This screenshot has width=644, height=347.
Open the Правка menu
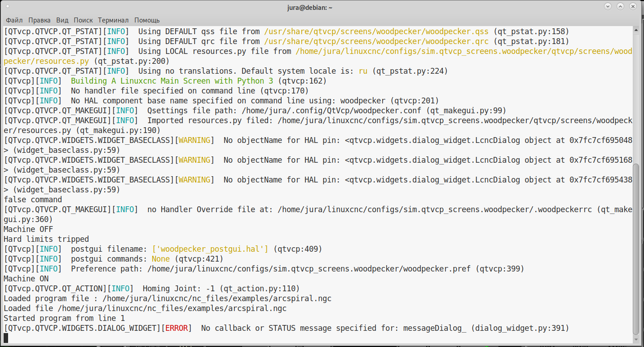(40, 20)
